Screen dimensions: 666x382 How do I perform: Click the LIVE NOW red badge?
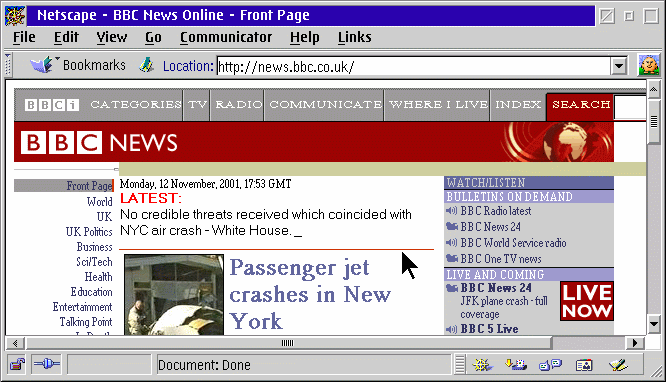click(587, 301)
